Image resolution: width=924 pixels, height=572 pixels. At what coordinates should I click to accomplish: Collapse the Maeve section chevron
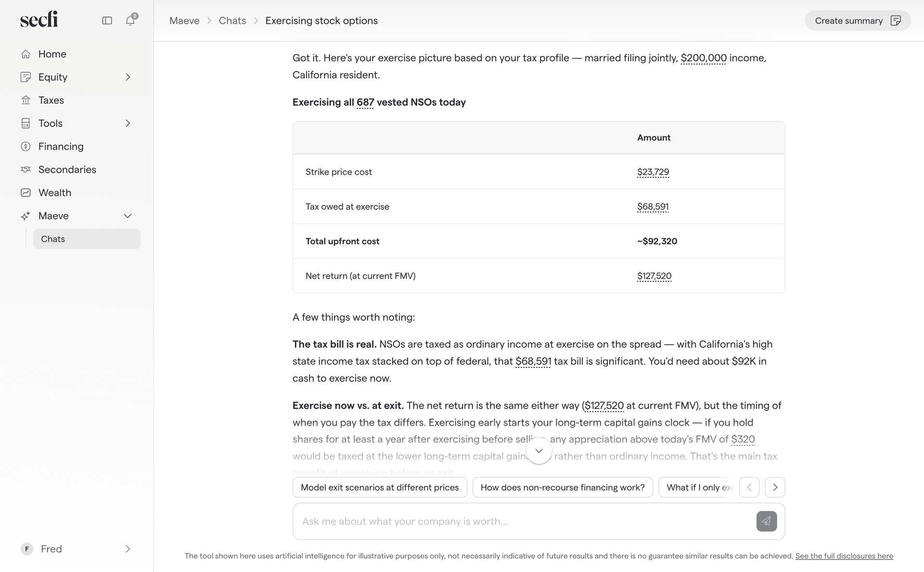(x=128, y=216)
